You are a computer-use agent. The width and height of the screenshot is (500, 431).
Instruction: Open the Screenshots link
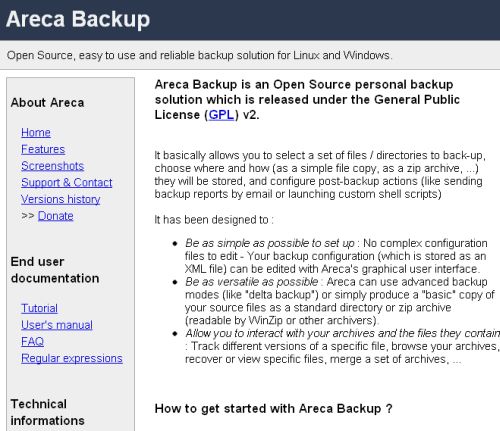pos(52,166)
